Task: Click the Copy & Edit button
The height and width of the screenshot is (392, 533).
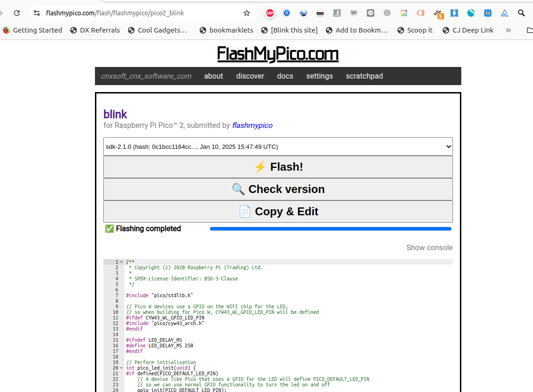Action: (x=278, y=212)
